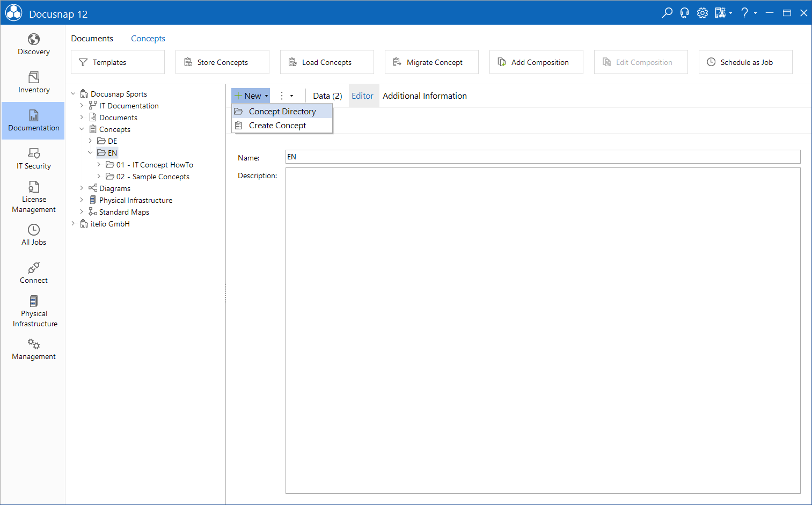
Task: Collapse the Docusnap Sports tree node
Action: coord(73,94)
